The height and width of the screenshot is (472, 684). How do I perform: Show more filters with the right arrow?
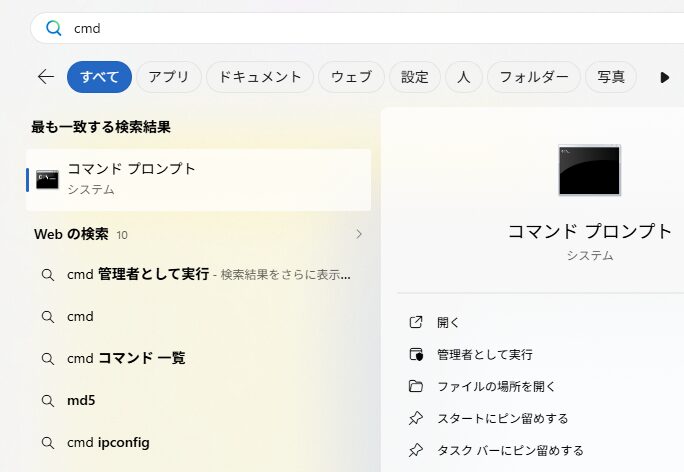(x=665, y=77)
